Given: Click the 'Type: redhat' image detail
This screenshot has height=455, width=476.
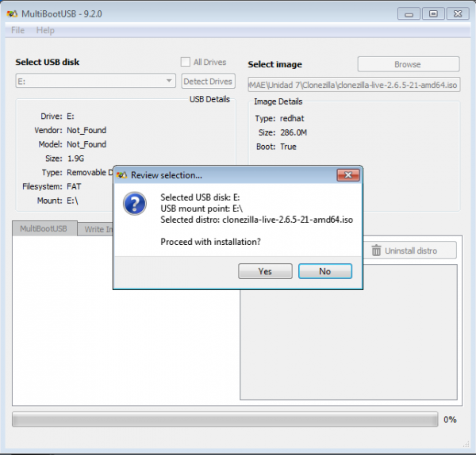Looking at the screenshot, I should click(x=279, y=118).
